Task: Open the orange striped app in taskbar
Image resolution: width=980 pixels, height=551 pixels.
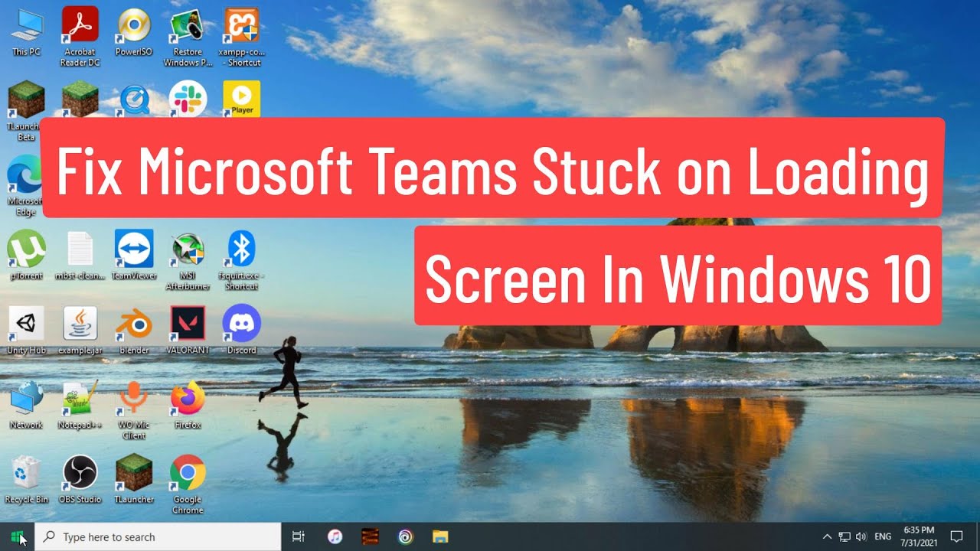Action: 370,536
